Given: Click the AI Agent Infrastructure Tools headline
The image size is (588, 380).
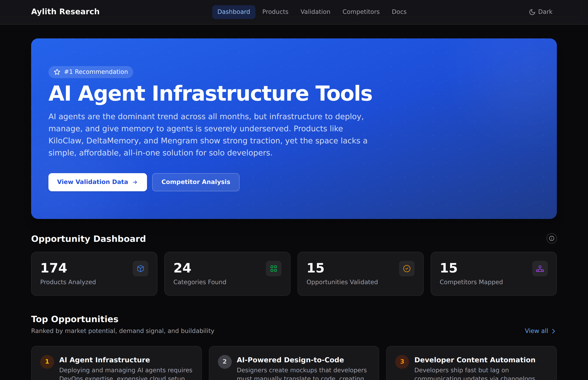Looking at the screenshot, I should click(210, 93).
